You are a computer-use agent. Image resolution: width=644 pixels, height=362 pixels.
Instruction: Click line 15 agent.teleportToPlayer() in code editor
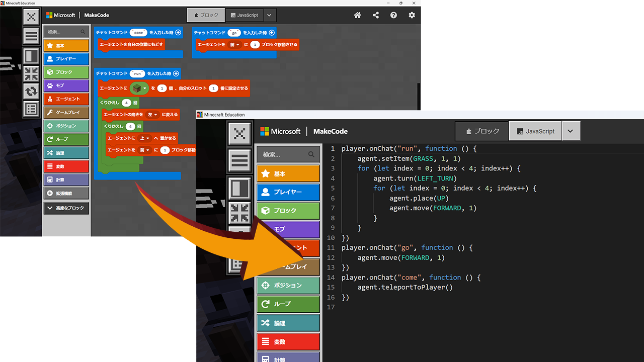click(x=405, y=287)
